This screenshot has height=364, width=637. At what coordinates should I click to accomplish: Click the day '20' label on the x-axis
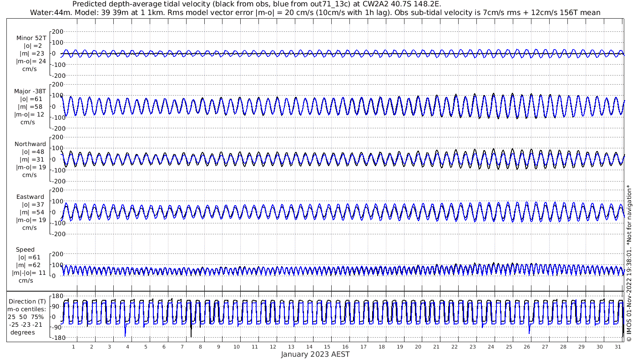point(418,347)
